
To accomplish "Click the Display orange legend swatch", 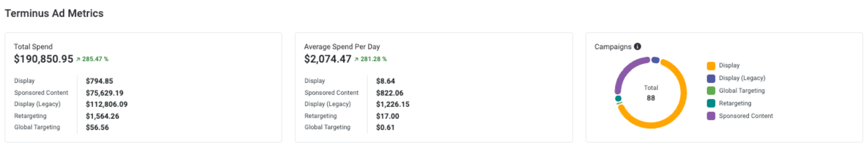I will coord(711,66).
